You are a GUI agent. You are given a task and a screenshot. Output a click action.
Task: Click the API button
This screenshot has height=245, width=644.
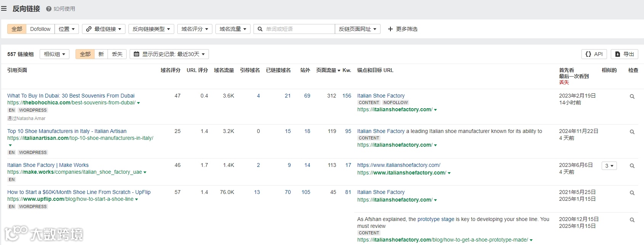coord(594,54)
